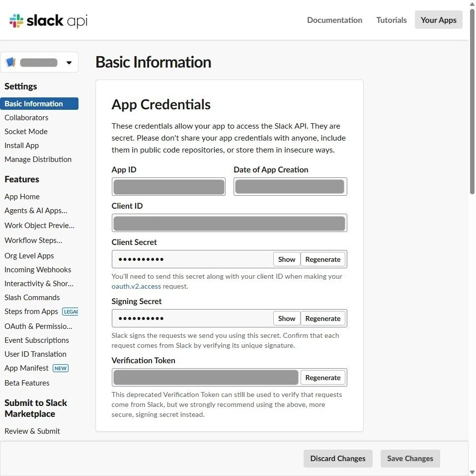Open Beta Features page

[27, 384]
